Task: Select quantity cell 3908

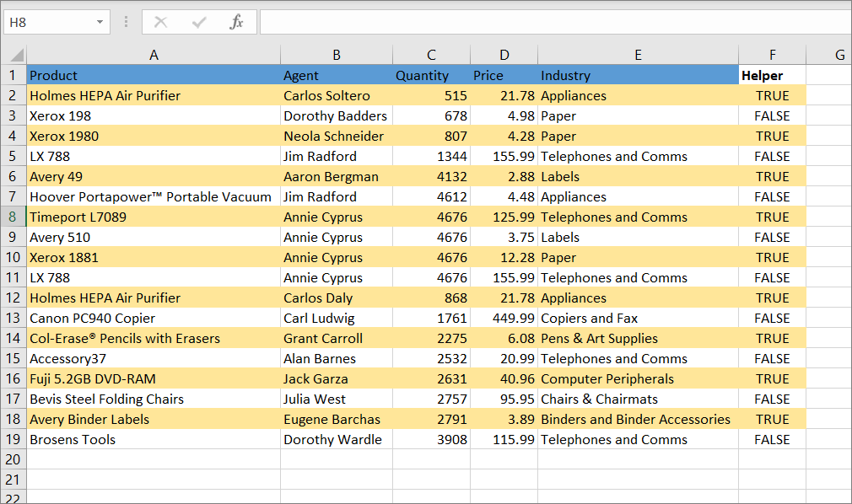Action: click(431, 439)
